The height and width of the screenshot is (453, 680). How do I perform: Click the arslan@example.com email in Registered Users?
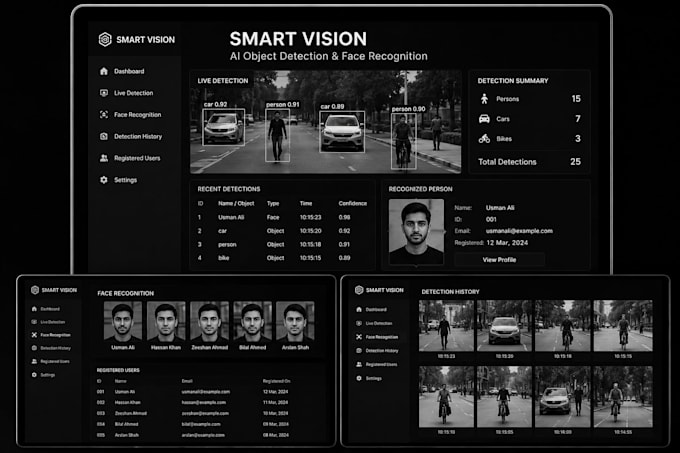coord(203,435)
